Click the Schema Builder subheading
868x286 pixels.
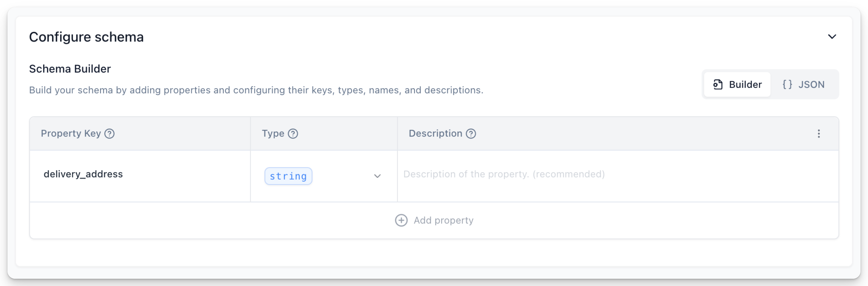point(70,69)
